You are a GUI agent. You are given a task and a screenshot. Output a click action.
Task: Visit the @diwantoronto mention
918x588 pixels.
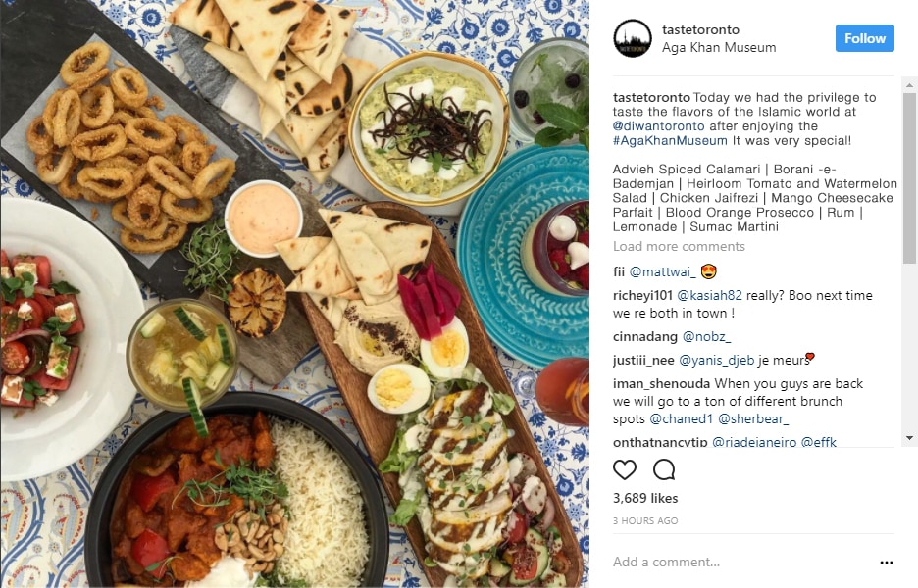click(659, 125)
